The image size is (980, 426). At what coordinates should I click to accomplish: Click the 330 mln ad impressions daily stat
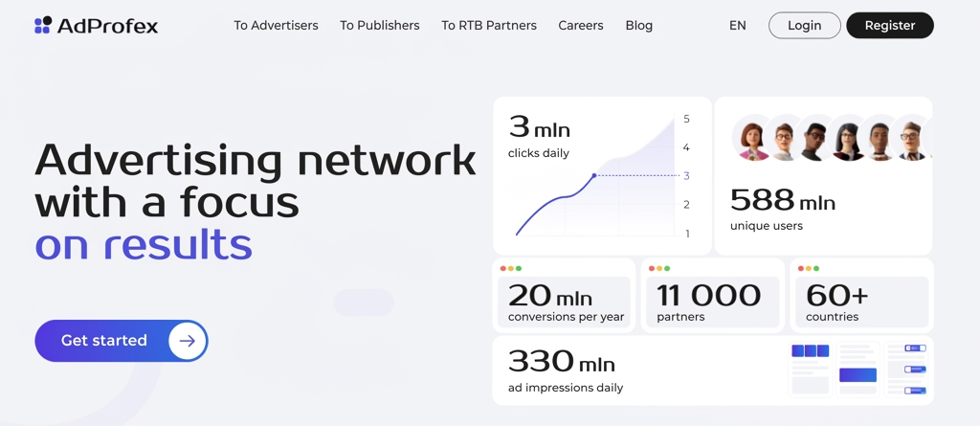pos(566,370)
